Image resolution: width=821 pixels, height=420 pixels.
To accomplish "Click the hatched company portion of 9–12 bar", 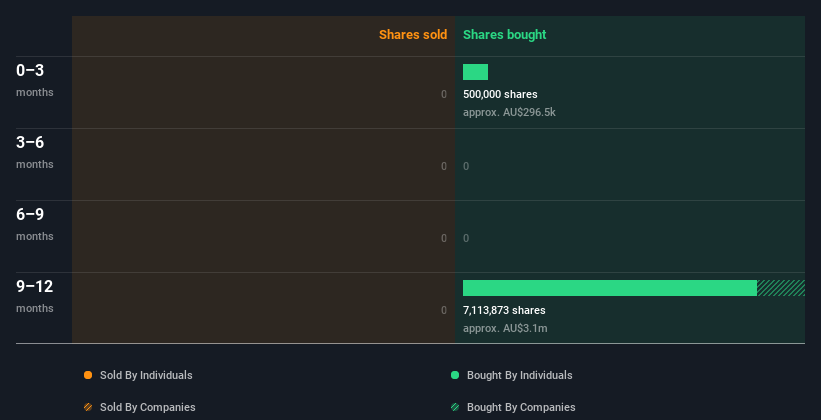I will (x=780, y=288).
